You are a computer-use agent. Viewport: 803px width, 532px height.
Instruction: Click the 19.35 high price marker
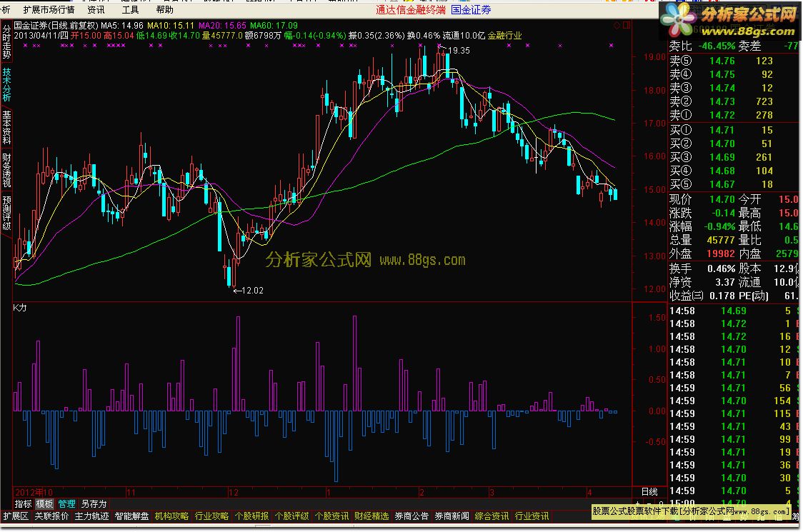[x=459, y=50]
